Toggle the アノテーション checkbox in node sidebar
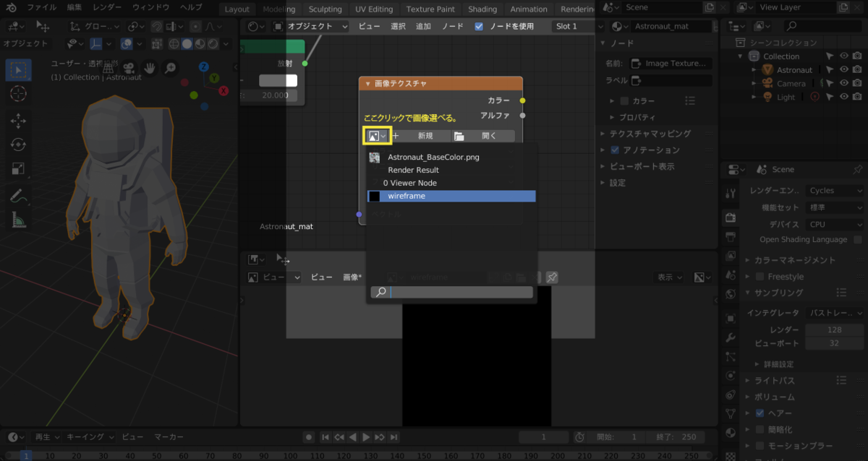Screen dimensions: 868x461 (x=615, y=150)
